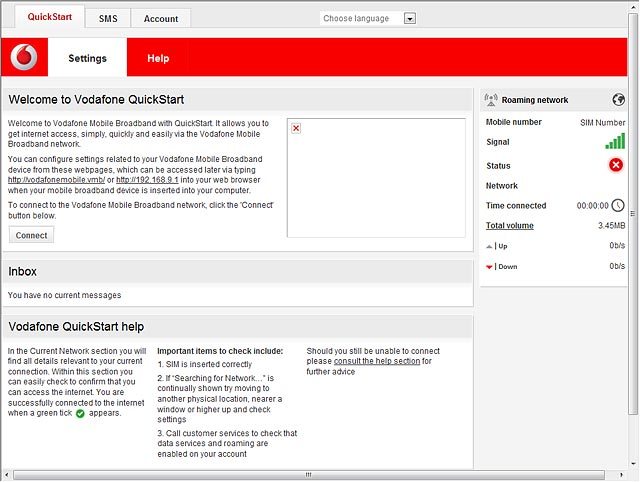The image size is (640, 482).
Task: Click the Up arrow traffic icon
Action: click(x=489, y=246)
